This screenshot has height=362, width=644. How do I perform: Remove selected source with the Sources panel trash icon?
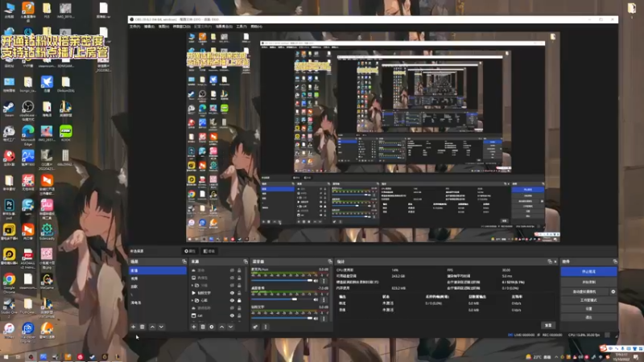[203, 327]
